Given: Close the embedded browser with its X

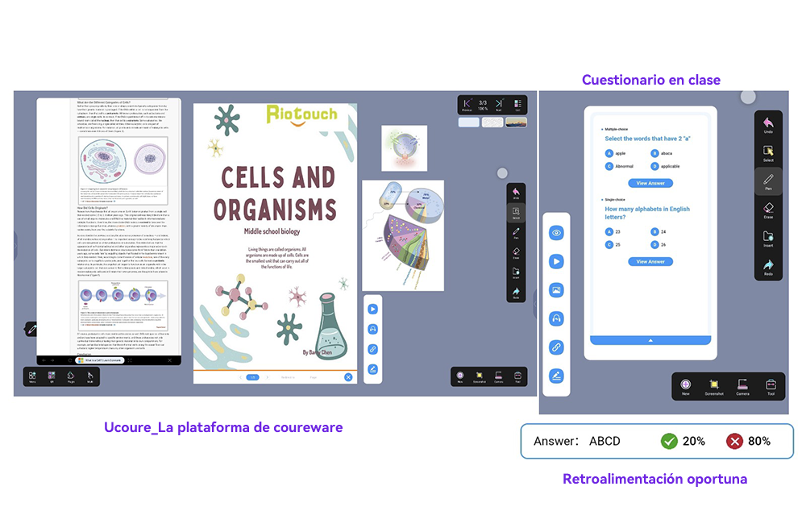Looking at the screenshot, I should (x=169, y=360).
